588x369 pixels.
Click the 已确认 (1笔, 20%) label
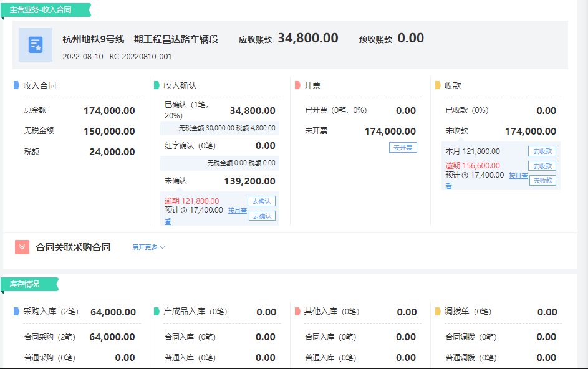coord(186,110)
